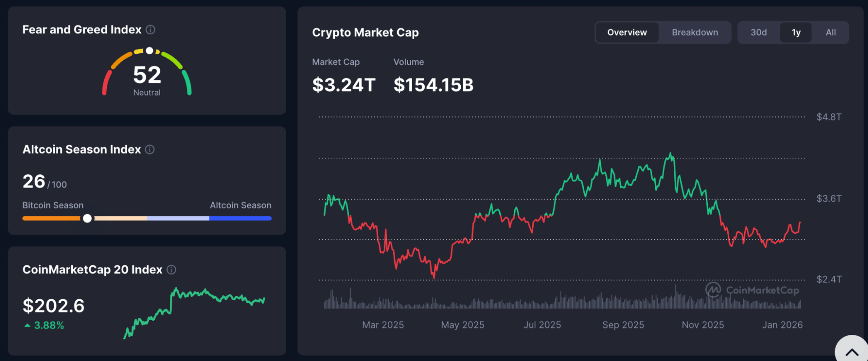Image resolution: width=868 pixels, height=361 pixels.
Task: Select the All time range
Action: click(831, 33)
